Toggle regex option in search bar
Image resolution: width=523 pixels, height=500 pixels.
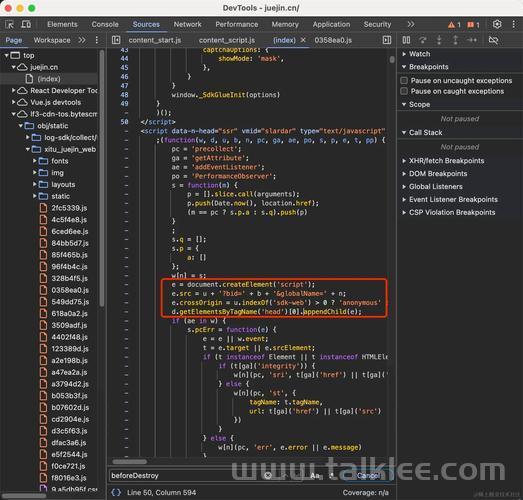point(332,476)
